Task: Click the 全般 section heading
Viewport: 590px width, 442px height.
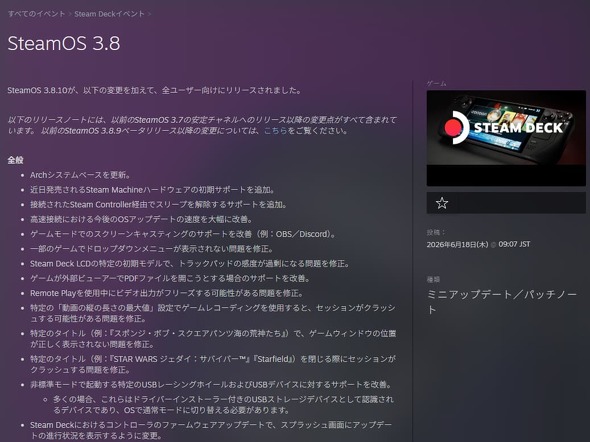Action: coord(15,160)
